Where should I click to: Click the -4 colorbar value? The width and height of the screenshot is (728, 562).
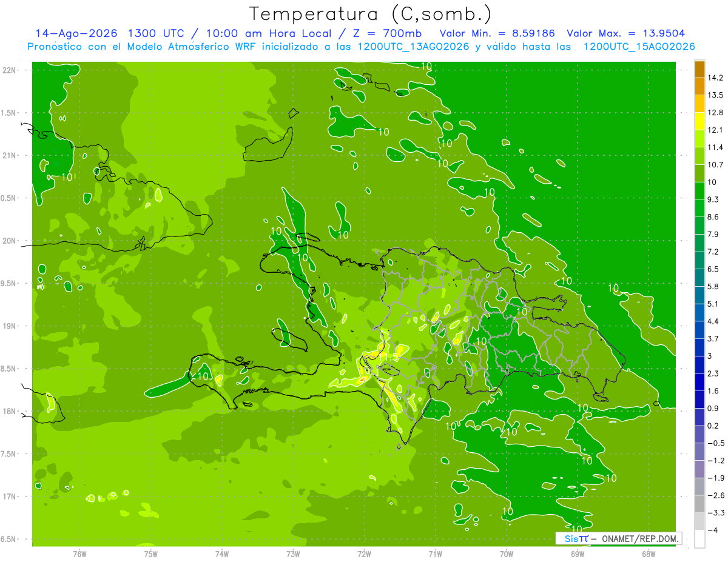click(713, 530)
